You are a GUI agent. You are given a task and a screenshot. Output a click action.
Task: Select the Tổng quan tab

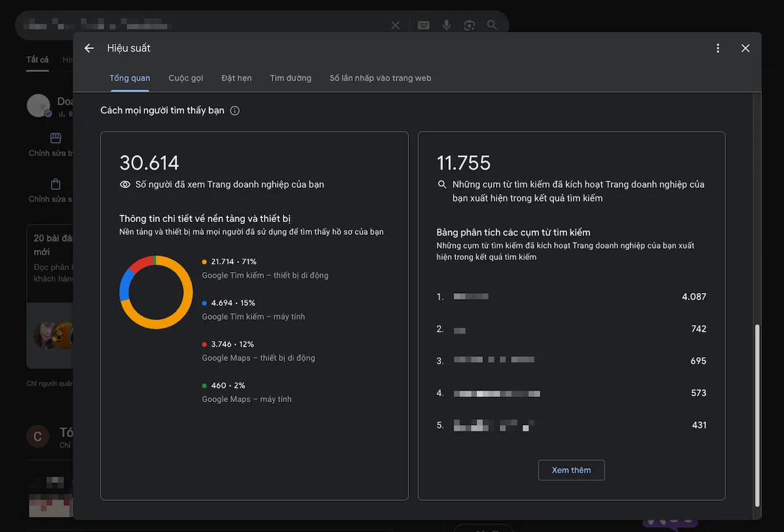[129, 78]
